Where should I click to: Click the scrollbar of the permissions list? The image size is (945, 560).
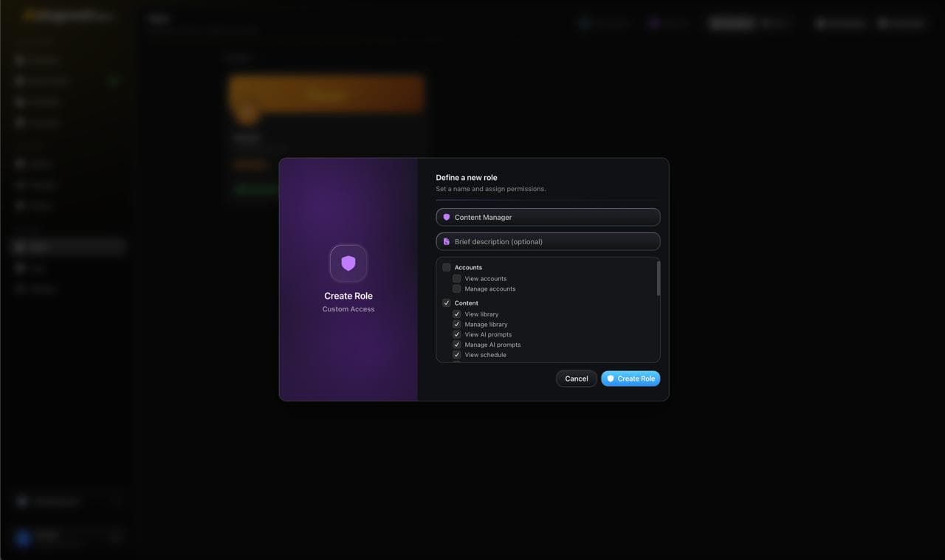tap(659, 279)
